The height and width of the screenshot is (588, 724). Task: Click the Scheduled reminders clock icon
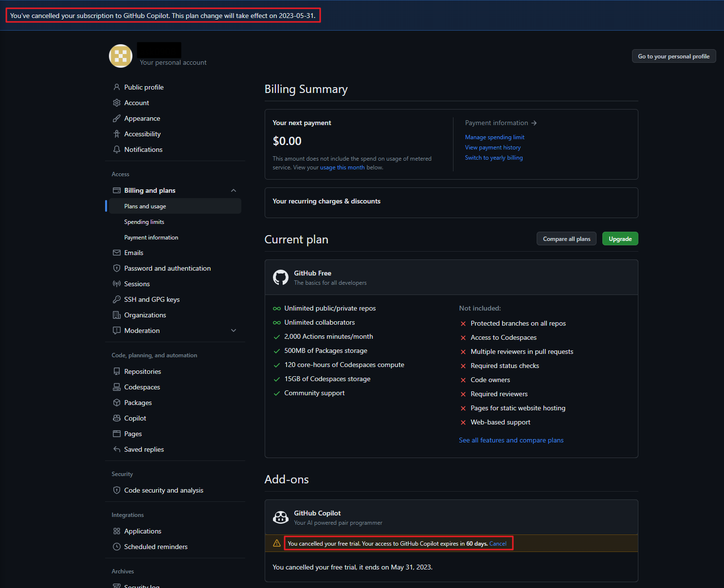click(x=117, y=547)
